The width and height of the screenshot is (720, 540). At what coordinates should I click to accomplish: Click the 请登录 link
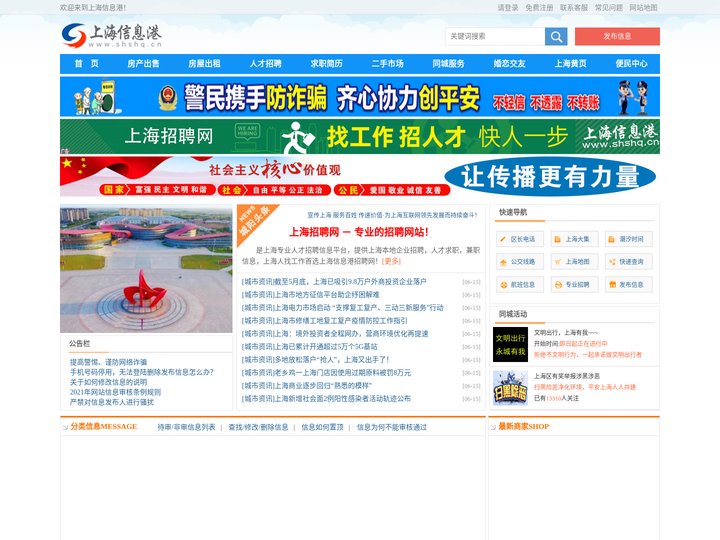click(x=508, y=8)
